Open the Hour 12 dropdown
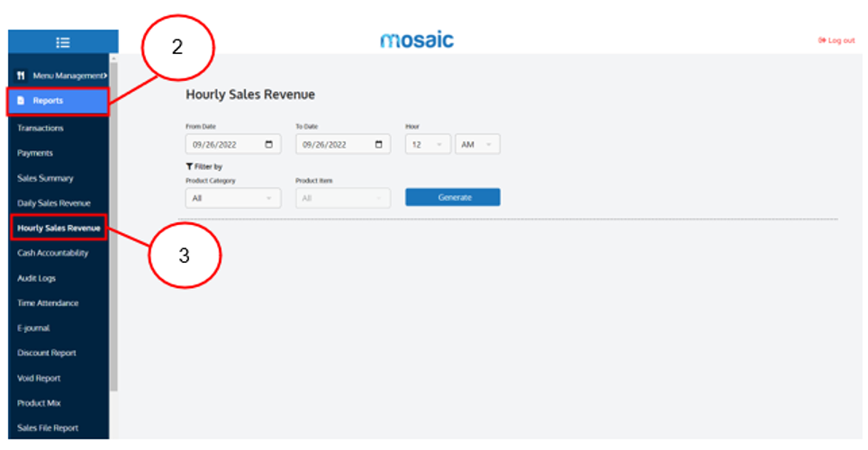Viewport: 868px width, 450px height. [x=428, y=145]
